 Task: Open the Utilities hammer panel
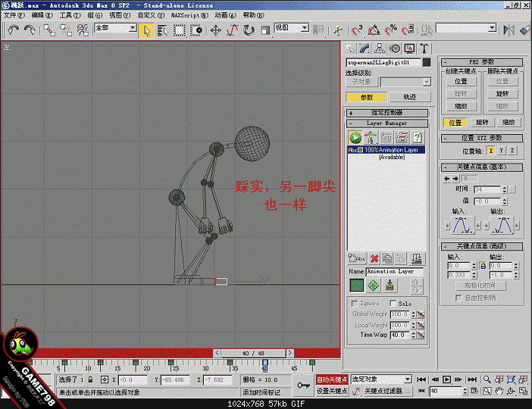click(424, 48)
